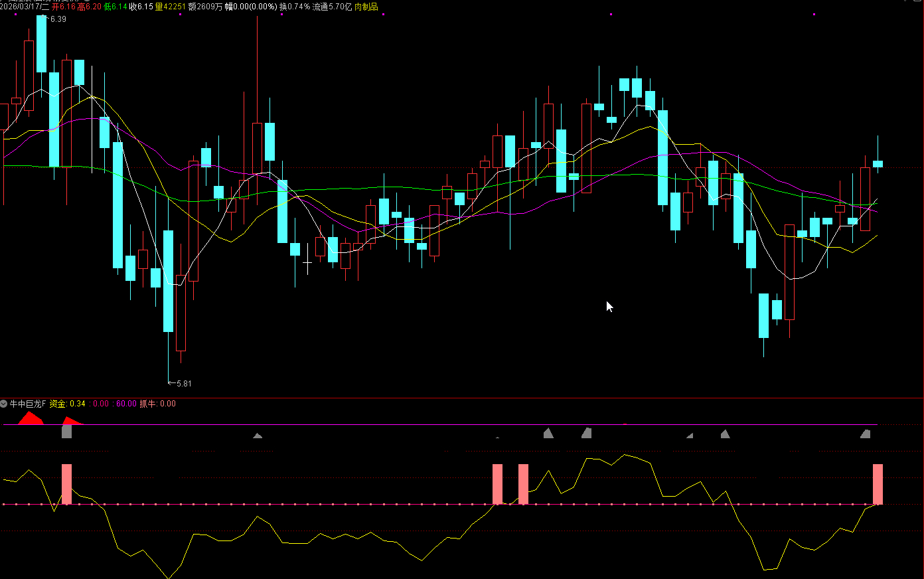Click the leftmost magenta dot at chart top
Image resolution: width=924 pixels, height=579 pixels.
[15, 14]
